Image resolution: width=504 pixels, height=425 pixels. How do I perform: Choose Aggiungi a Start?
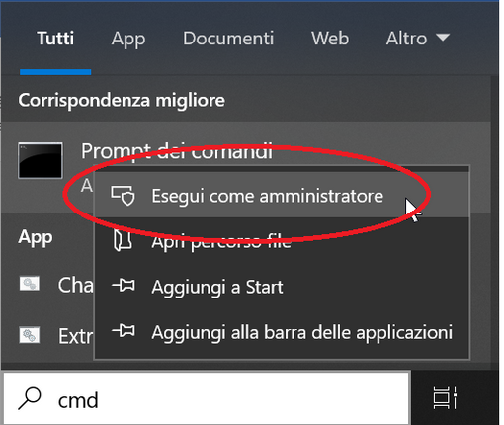click(x=282, y=286)
